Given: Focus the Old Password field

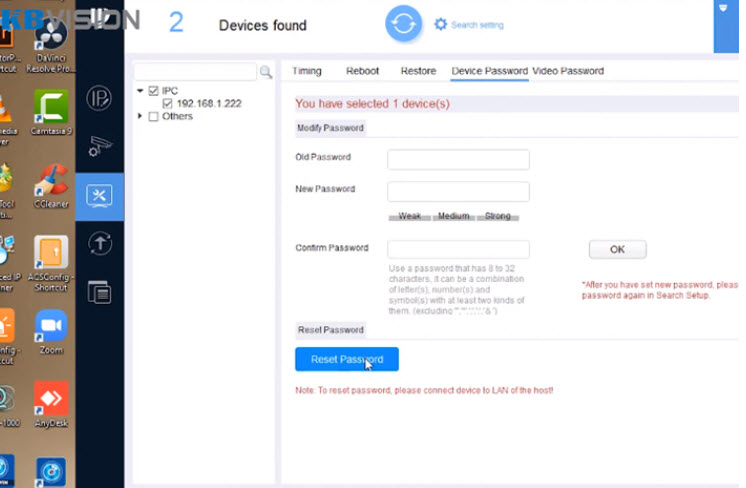Looking at the screenshot, I should pyautogui.click(x=458, y=160).
